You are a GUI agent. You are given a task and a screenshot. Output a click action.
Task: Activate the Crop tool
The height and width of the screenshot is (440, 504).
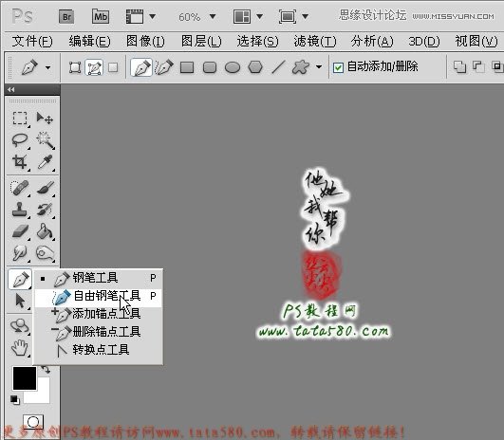pyautogui.click(x=20, y=161)
